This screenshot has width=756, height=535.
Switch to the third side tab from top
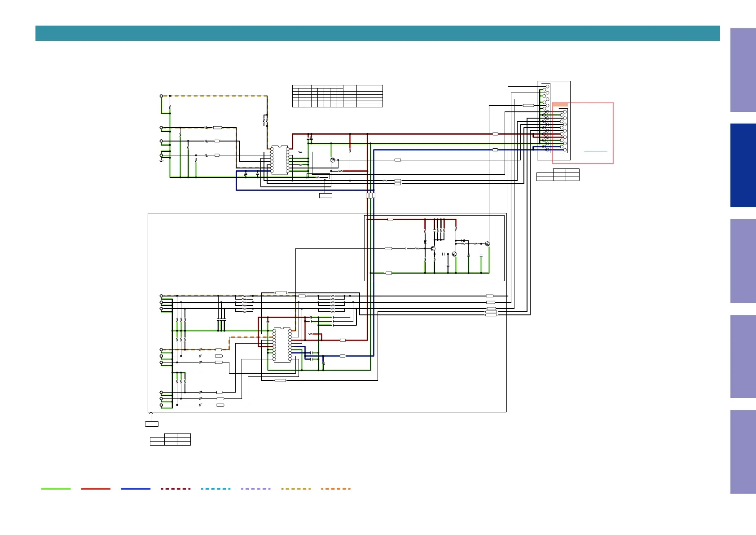(x=743, y=261)
